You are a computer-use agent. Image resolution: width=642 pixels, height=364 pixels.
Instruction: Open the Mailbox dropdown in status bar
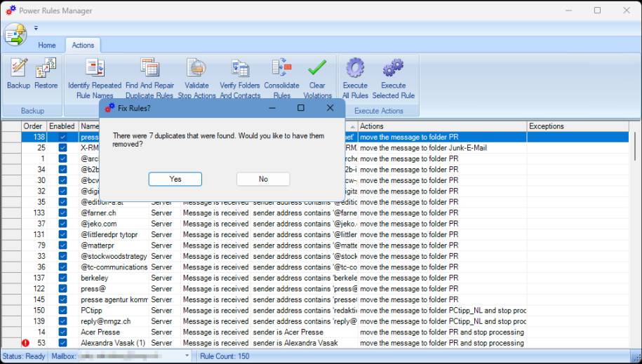click(187, 356)
